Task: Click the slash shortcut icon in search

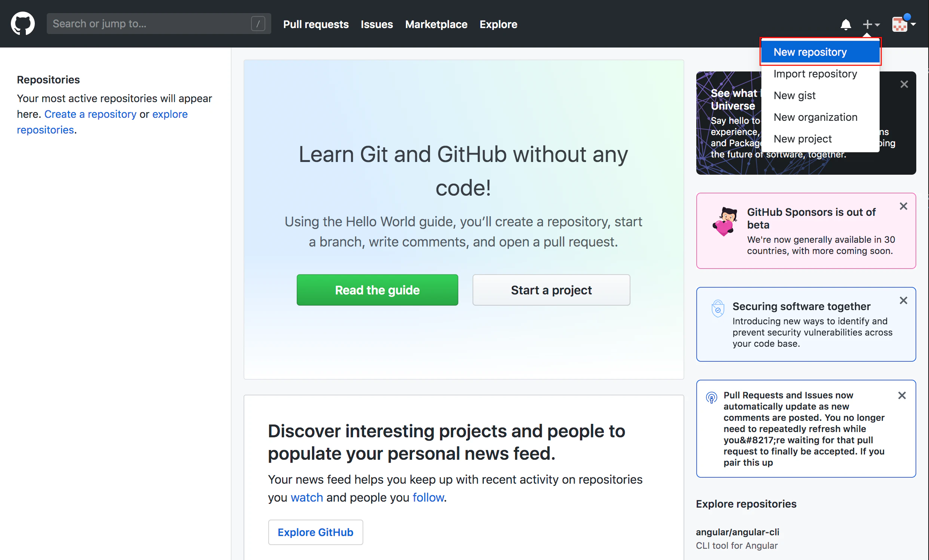Action: (x=258, y=24)
